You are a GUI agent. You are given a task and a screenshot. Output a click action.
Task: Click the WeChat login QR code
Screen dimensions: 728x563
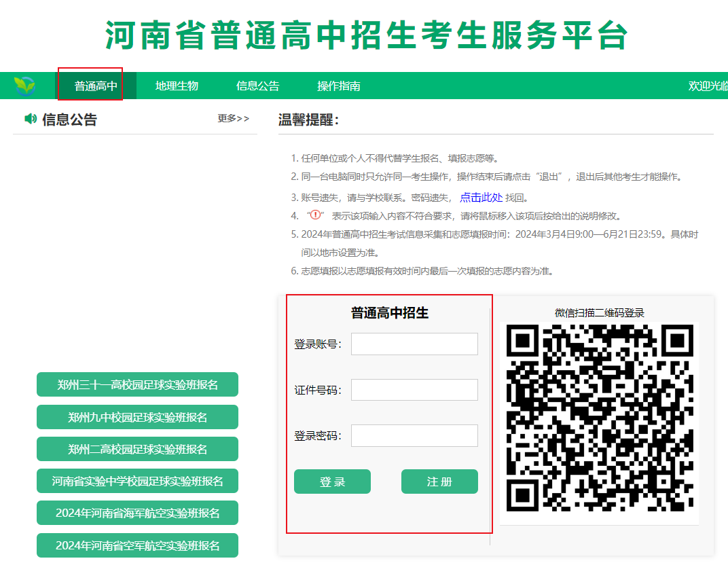[599, 417]
